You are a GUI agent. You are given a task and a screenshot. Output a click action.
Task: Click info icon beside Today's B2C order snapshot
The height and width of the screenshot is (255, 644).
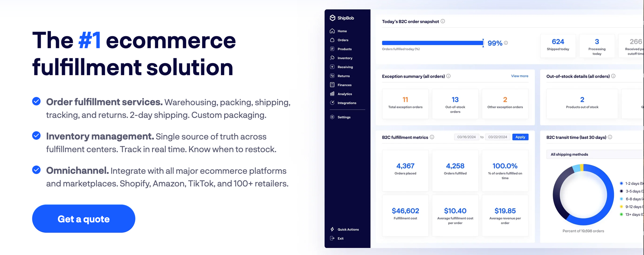pos(443,21)
